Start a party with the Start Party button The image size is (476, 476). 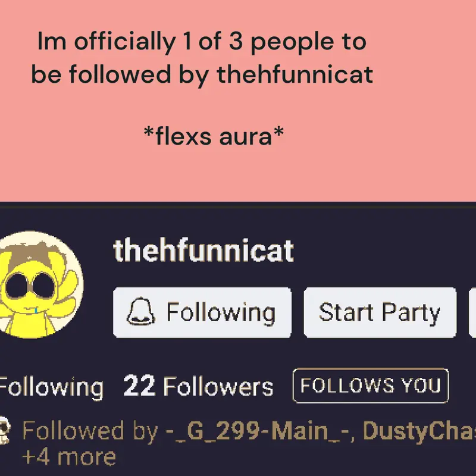coord(380,312)
